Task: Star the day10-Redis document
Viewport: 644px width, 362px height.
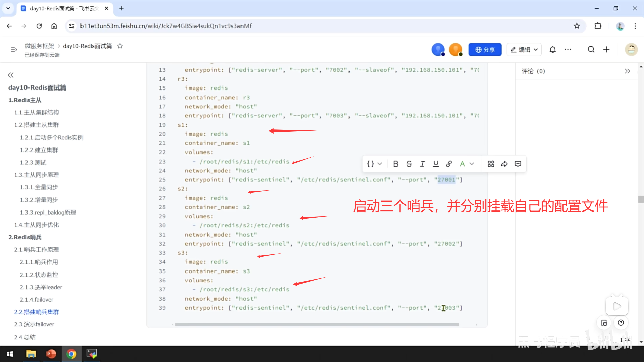Action: tap(120, 46)
